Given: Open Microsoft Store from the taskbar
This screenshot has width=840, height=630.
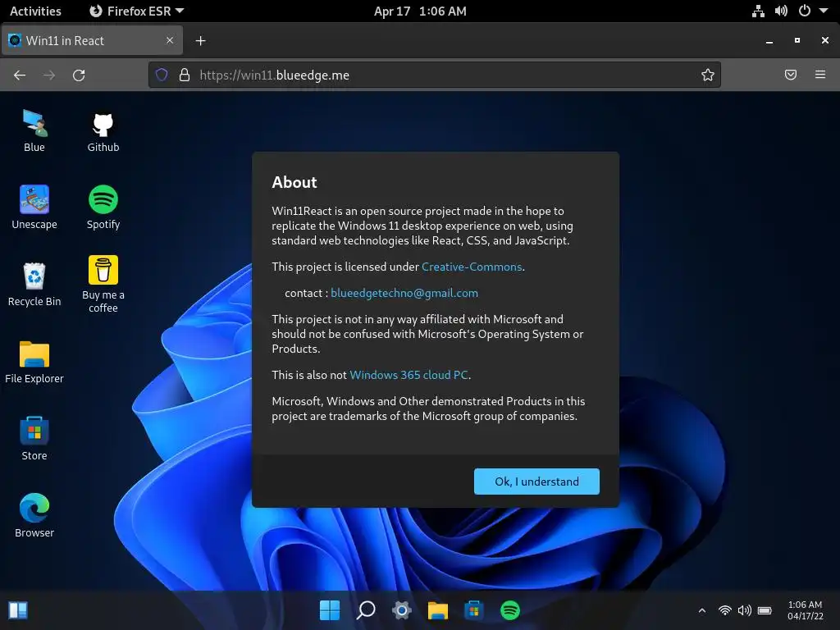Looking at the screenshot, I should [x=473, y=610].
